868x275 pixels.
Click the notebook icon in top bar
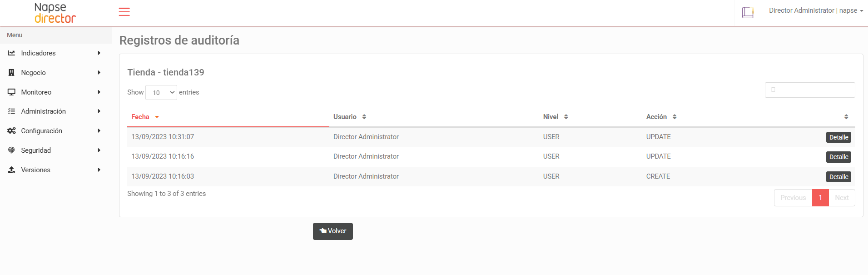748,12
